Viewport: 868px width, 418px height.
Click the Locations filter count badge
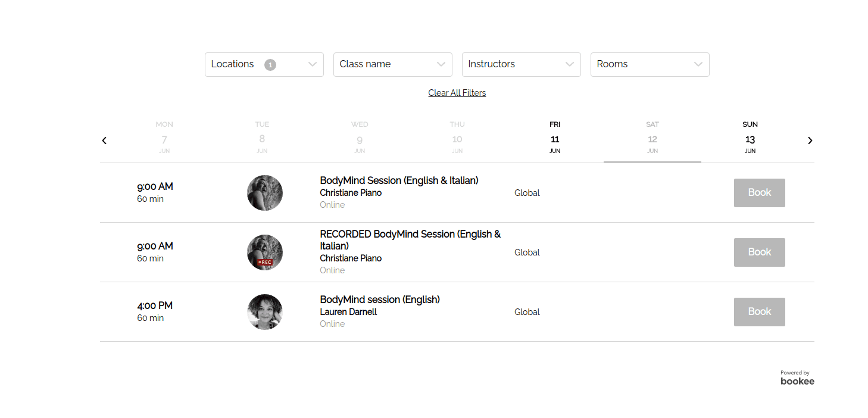click(270, 65)
